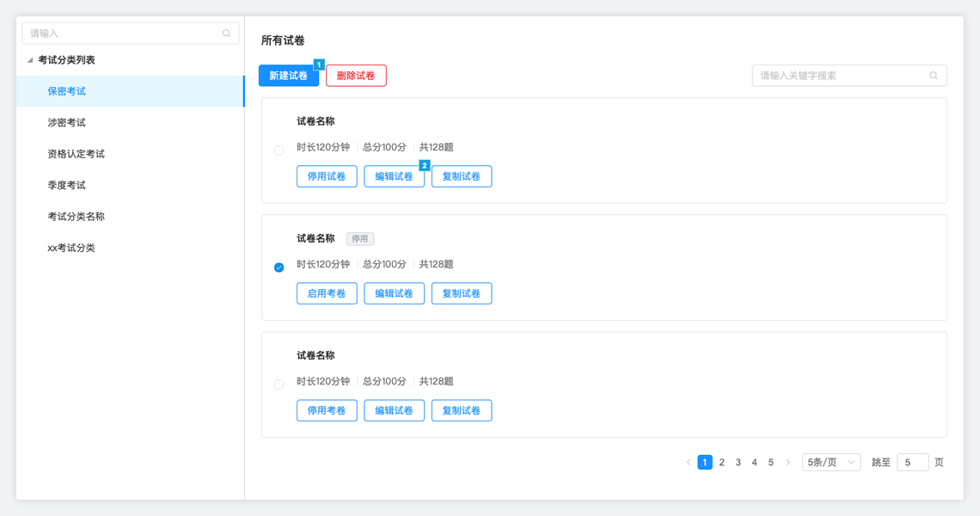Screen dimensions: 980x516
Task: Click 启用考卷 on the disabled paper
Action: tap(327, 293)
